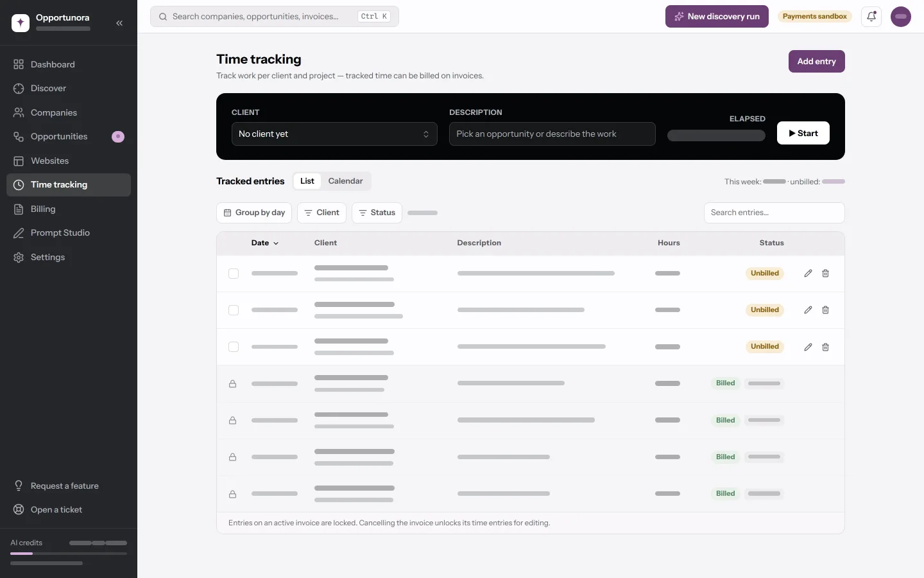Go to Dashboard in the sidebar
The image size is (924, 578).
point(69,64)
